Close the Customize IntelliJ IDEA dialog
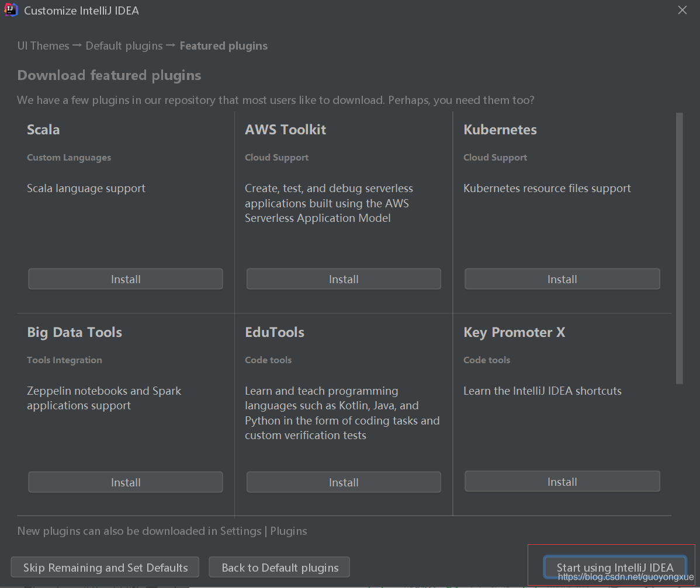Viewport: 700px width, 588px height. (682, 10)
